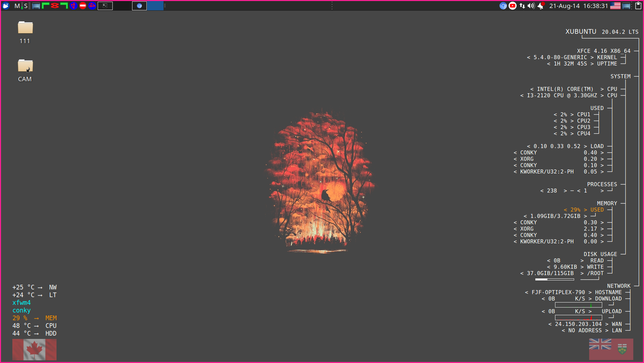
Task: Click the I3-2120 CPU @ 3.30GHZ line
Action: coord(568,95)
